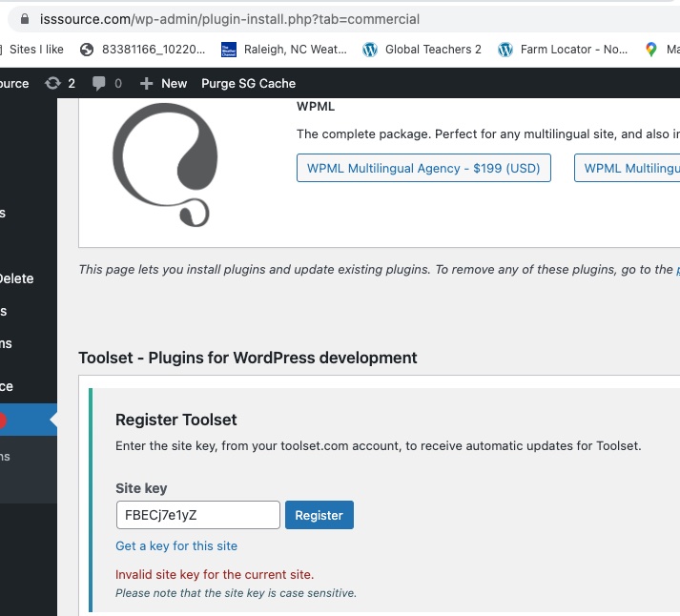Click the red notification badge in sidebar
Screen dimensions: 680x616
[x=2, y=421]
